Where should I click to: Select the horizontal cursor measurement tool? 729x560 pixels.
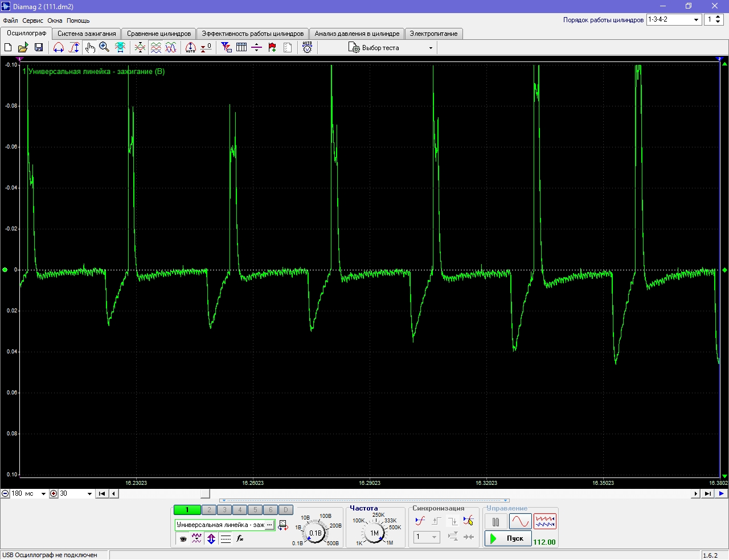59,47
